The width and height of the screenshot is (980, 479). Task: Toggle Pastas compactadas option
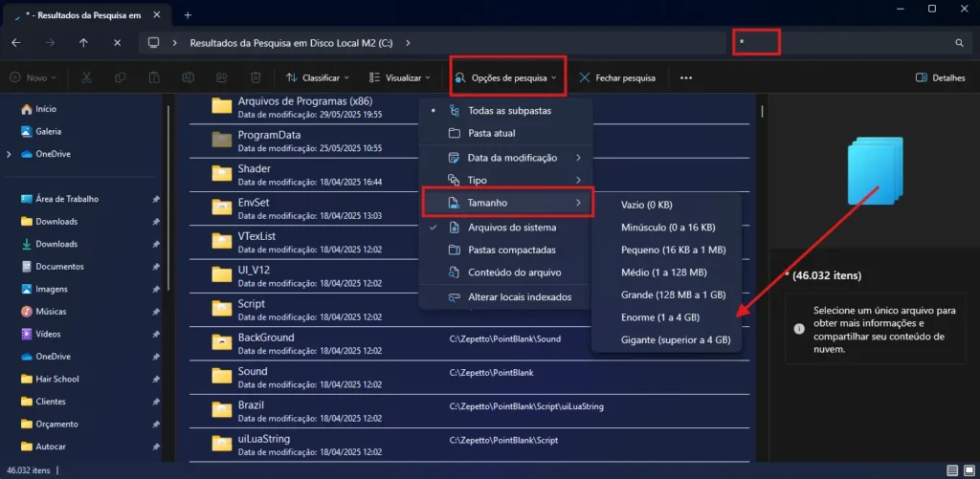coord(505,250)
